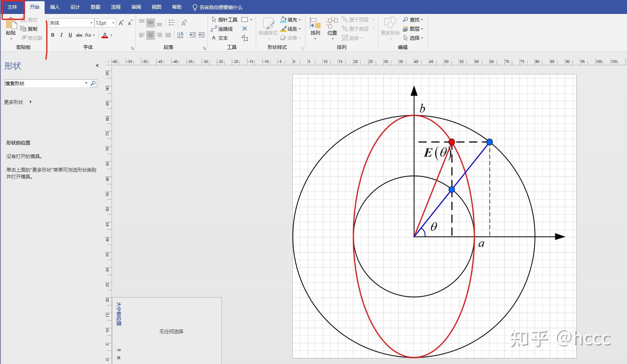Set text align right
627x364 pixels.
(159, 35)
